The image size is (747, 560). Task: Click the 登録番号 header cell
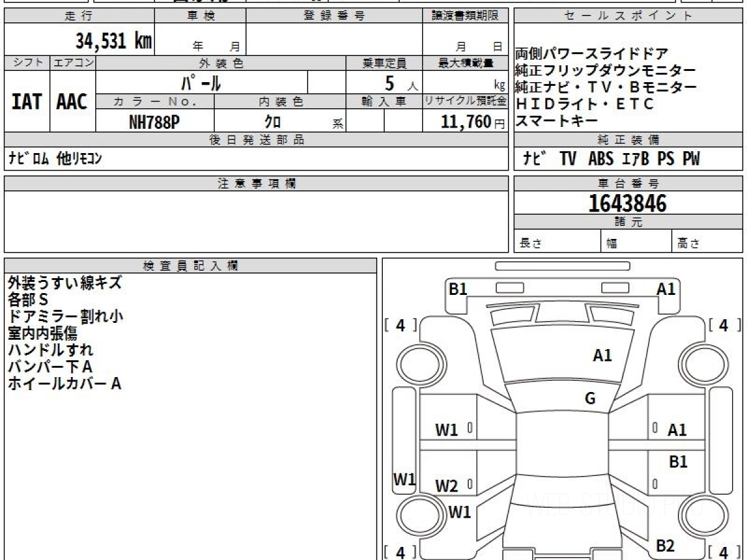point(334,16)
